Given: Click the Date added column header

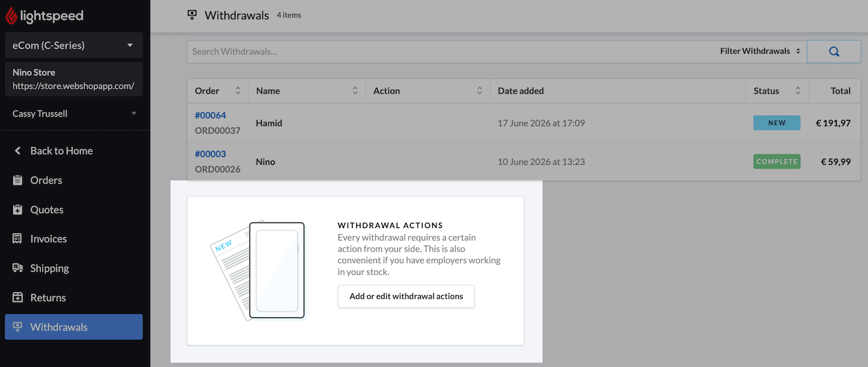Looking at the screenshot, I should (x=521, y=91).
